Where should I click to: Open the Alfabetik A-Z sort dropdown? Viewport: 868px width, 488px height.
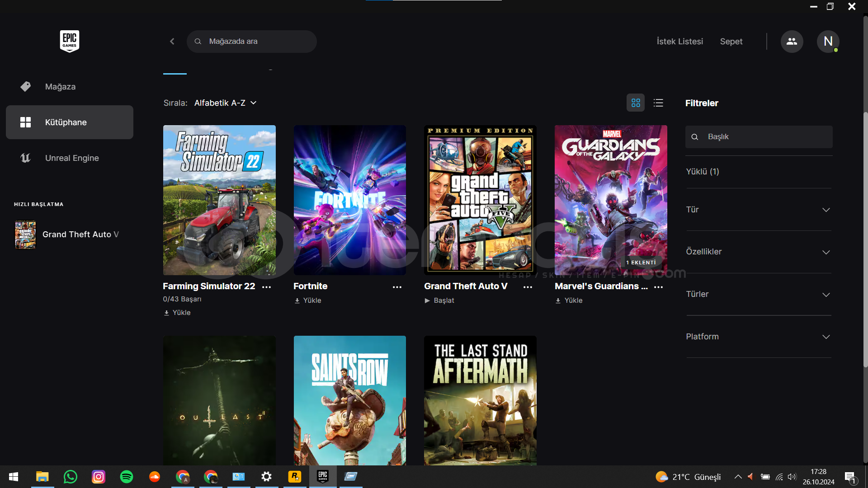tap(226, 103)
